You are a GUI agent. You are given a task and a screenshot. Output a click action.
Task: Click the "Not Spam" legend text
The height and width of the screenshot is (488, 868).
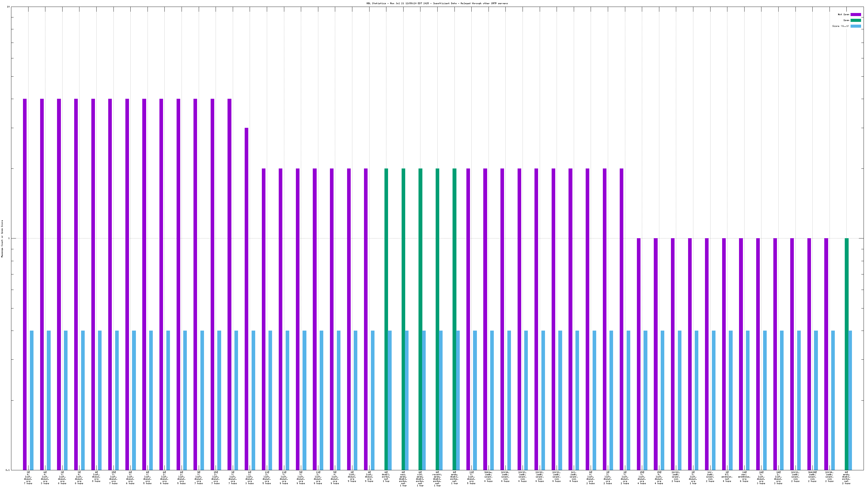coord(843,14)
